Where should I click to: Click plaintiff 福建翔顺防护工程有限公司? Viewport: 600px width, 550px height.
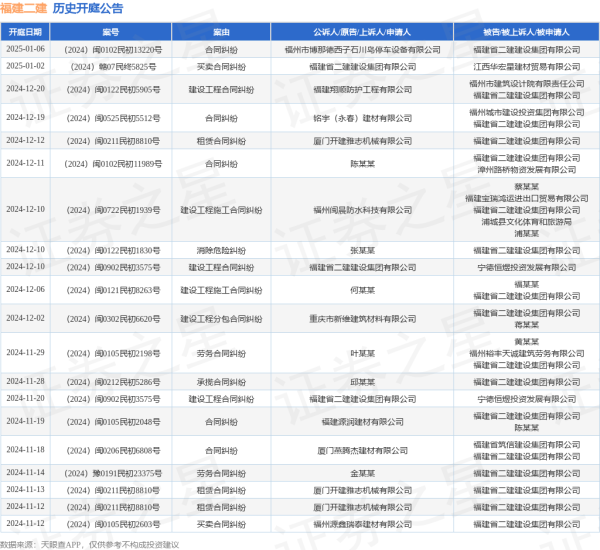coord(362,90)
